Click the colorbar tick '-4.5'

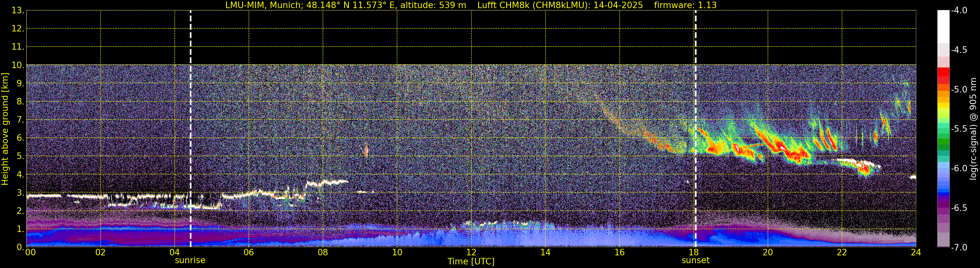coord(959,50)
